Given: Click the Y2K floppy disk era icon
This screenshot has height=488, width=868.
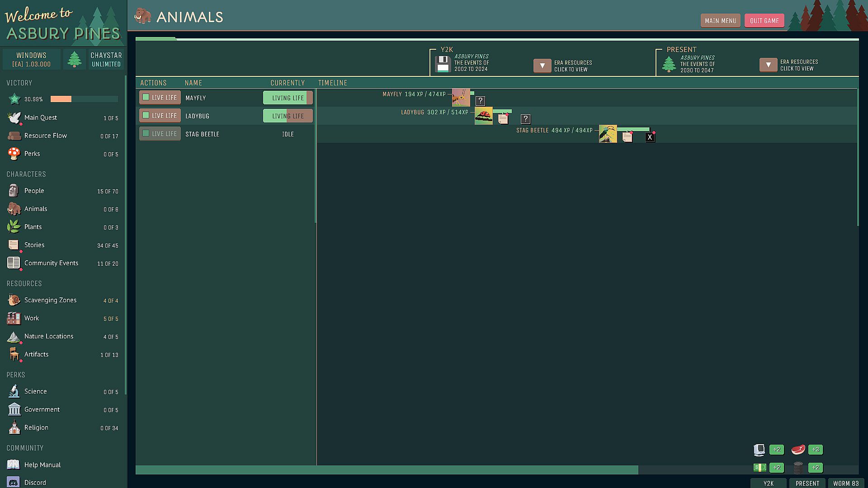Looking at the screenshot, I should click(x=443, y=64).
